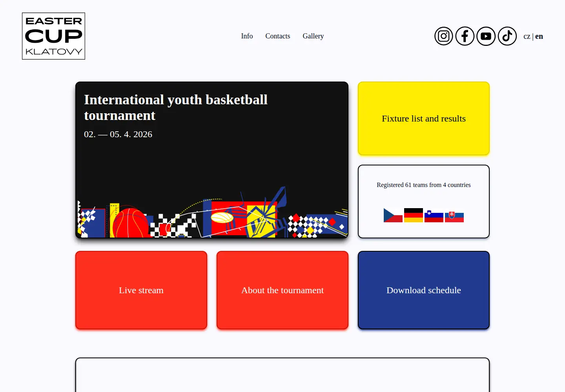This screenshot has height=392, width=565.
Task: Open the TikTok social icon
Action: click(507, 36)
